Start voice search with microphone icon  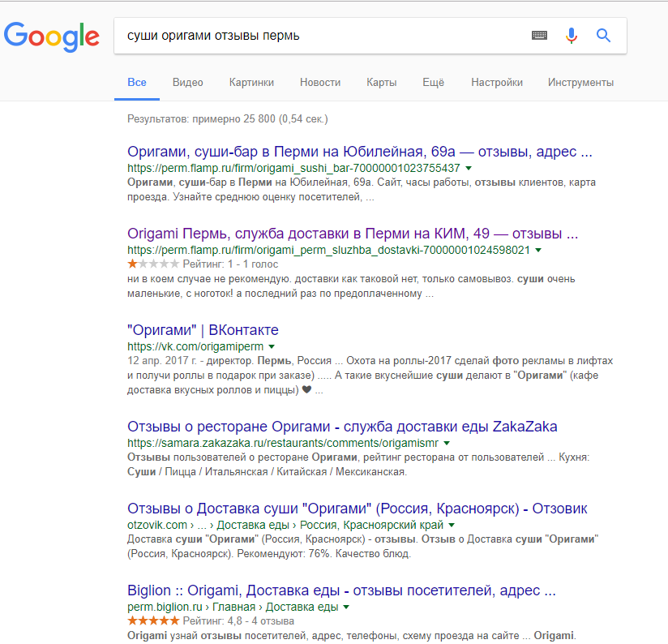point(572,36)
